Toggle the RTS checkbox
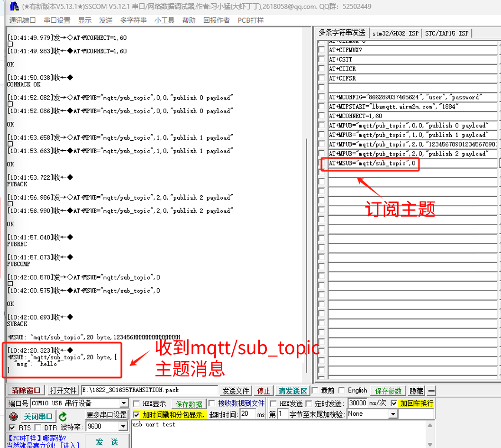 [12, 428]
